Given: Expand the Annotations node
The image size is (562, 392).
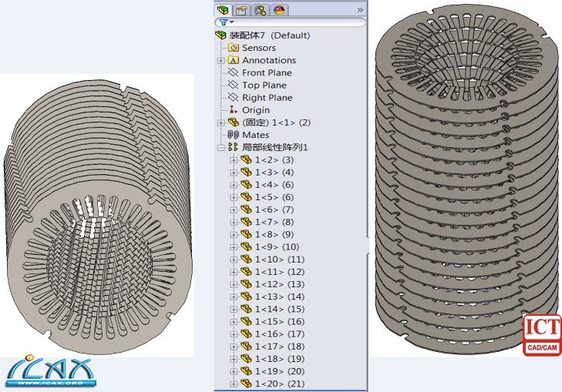Looking at the screenshot, I should (x=221, y=60).
